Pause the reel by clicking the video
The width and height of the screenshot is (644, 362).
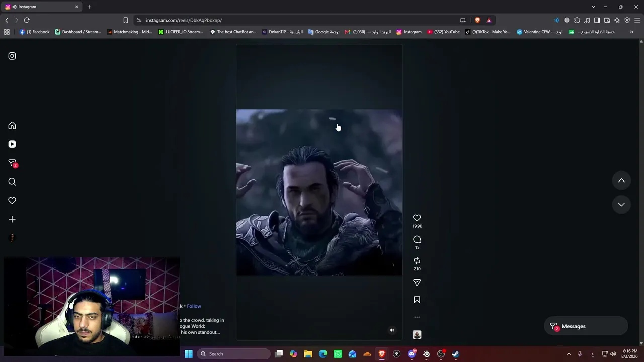click(319, 192)
